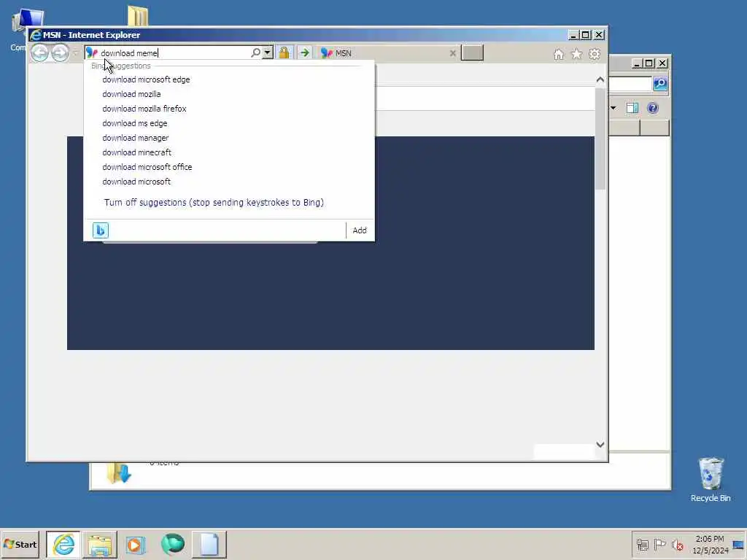Click the green Go arrow button
The width and height of the screenshot is (747, 560).
tap(304, 52)
